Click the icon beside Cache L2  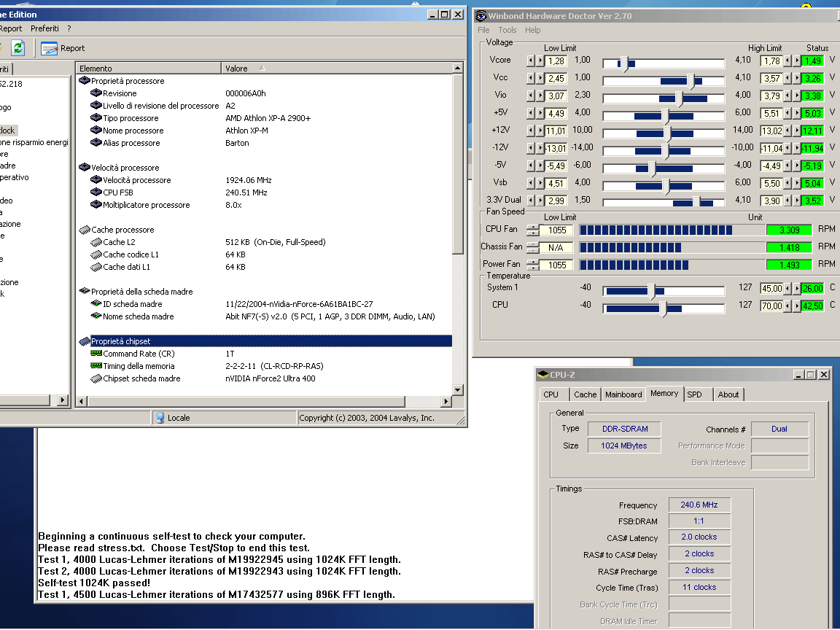pos(96,241)
